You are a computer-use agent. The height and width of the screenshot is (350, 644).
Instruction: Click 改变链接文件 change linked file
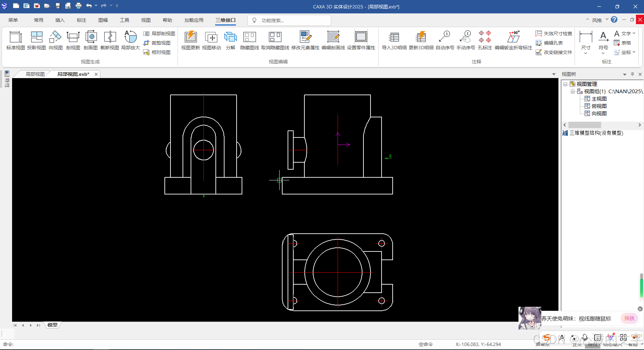coord(554,52)
